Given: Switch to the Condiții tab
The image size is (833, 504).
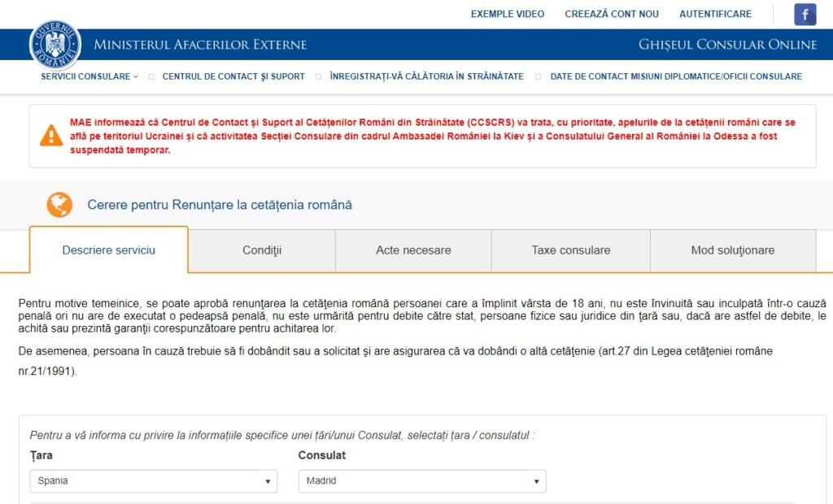Looking at the screenshot, I should (262, 250).
